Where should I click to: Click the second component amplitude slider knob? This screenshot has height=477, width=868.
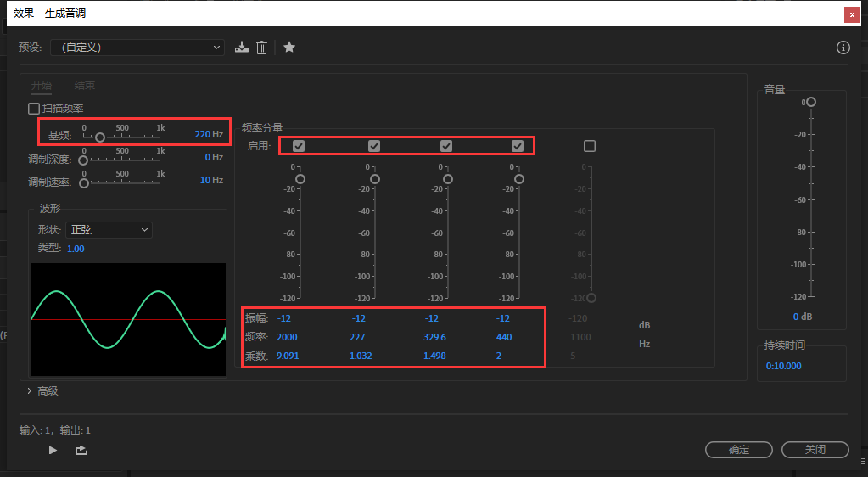click(375, 179)
